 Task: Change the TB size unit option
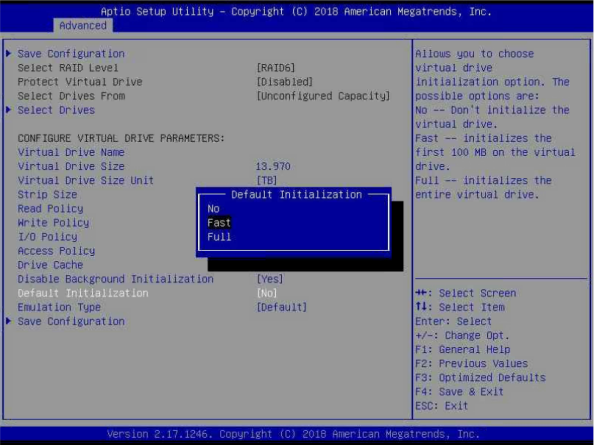pyautogui.click(x=267, y=180)
